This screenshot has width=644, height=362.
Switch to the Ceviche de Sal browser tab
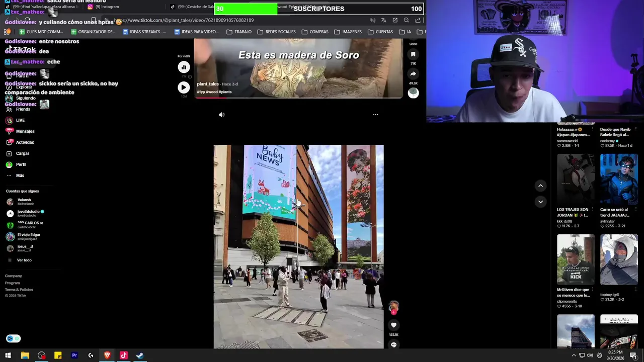[x=192, y=7]
